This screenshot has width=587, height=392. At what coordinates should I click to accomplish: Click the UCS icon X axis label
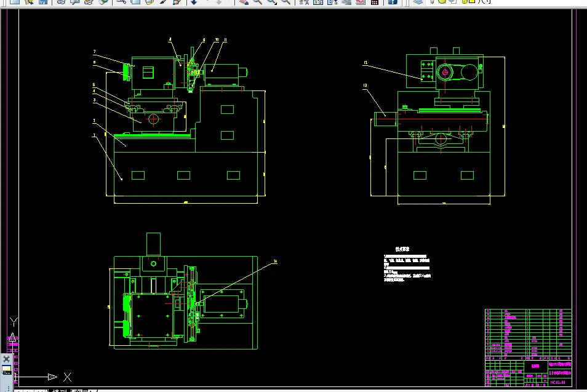click(68, 377)
